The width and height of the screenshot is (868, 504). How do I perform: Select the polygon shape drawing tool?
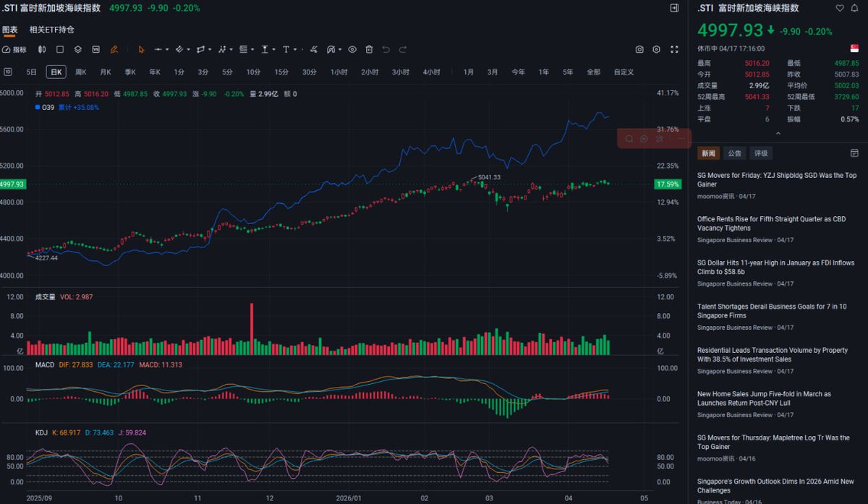200,49
